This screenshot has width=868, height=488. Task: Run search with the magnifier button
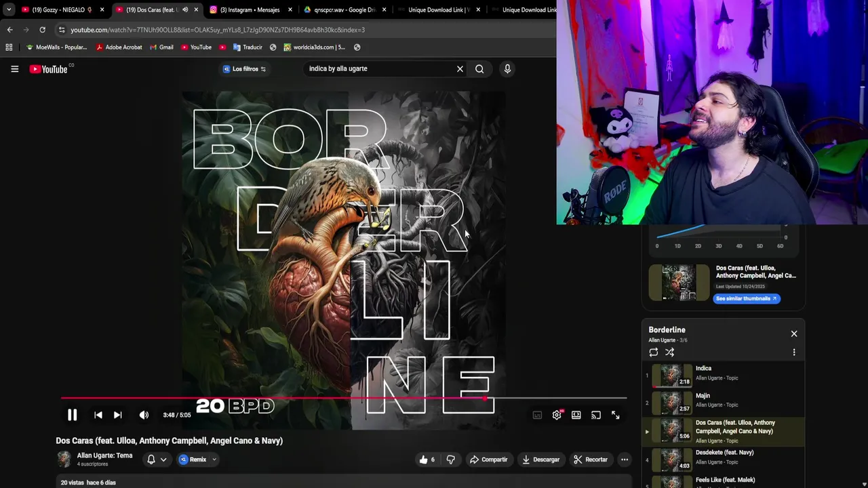pyautogui.click(x=479, y=68)
